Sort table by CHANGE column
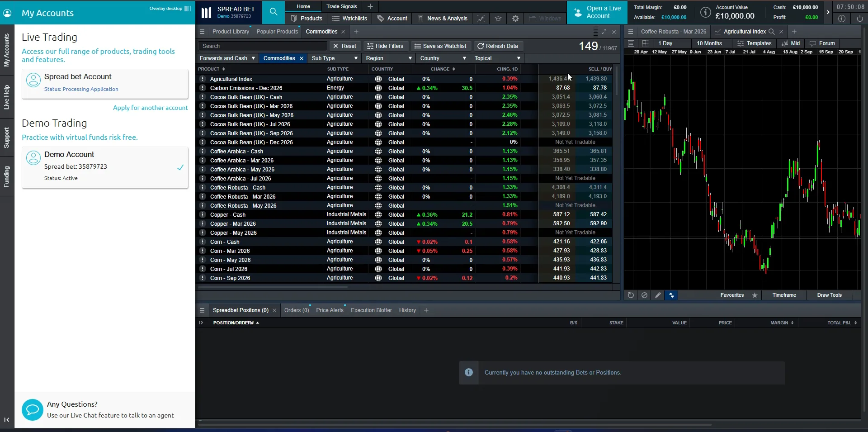Viewport: 868px width, 432px height. point(443,69)
